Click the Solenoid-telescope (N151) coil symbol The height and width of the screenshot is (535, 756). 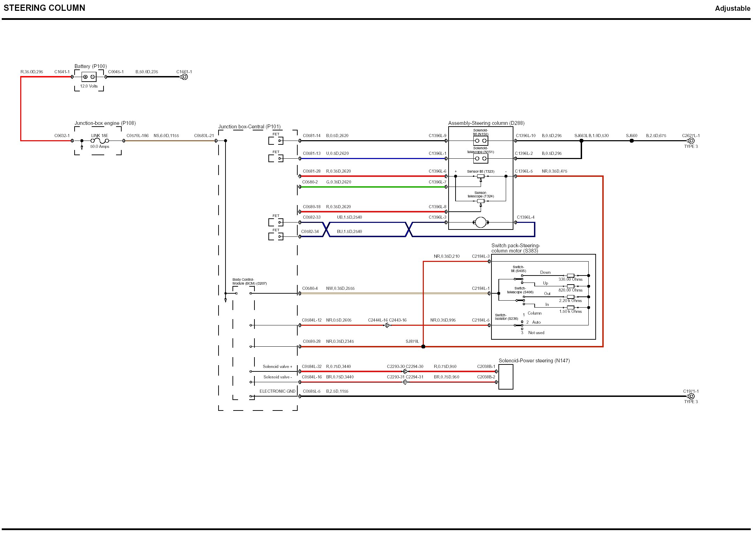pos(480,158)
